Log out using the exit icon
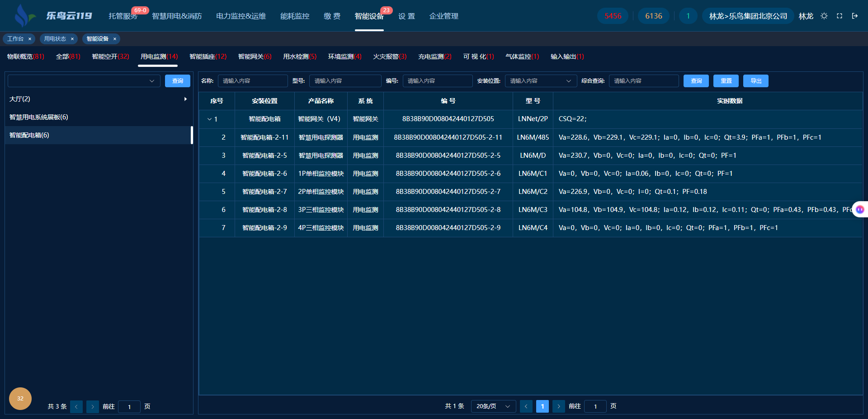 (855, 16)
